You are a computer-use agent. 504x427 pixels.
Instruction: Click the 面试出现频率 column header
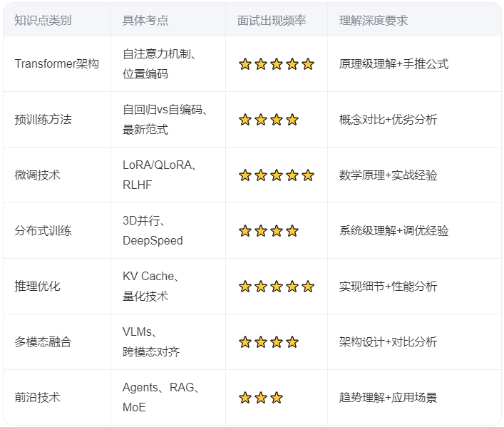click(x=272, y=20)
